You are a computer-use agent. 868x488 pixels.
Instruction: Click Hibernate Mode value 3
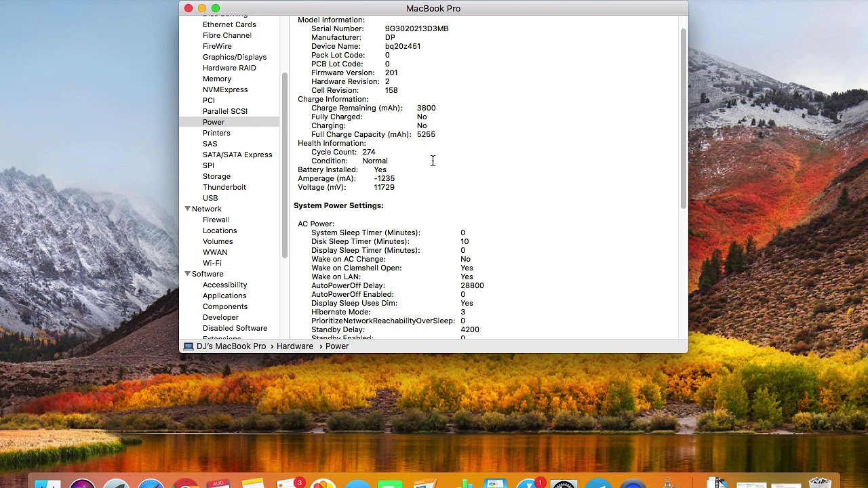[x=463, y=312]
